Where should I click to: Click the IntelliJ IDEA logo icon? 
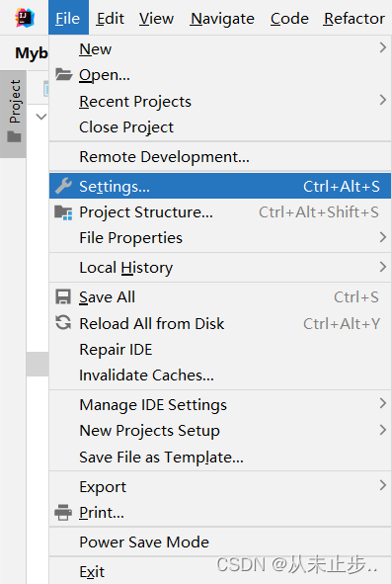[25, 18]
